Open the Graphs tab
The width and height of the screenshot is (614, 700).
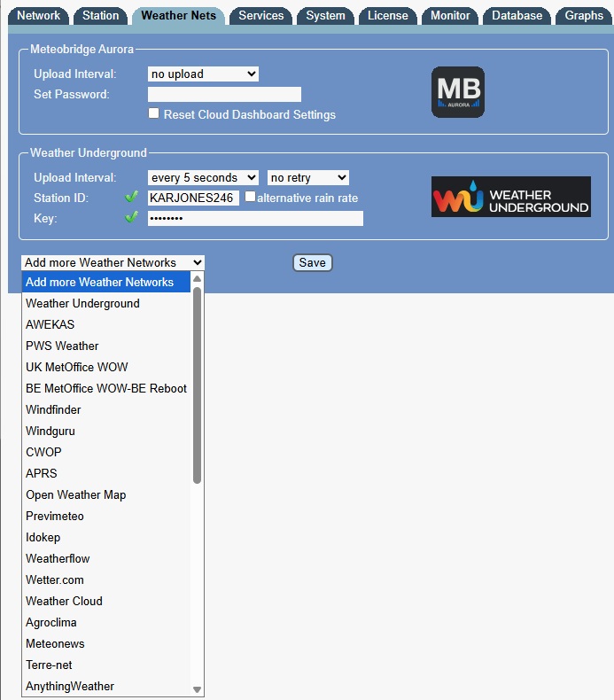click(584, 16)
